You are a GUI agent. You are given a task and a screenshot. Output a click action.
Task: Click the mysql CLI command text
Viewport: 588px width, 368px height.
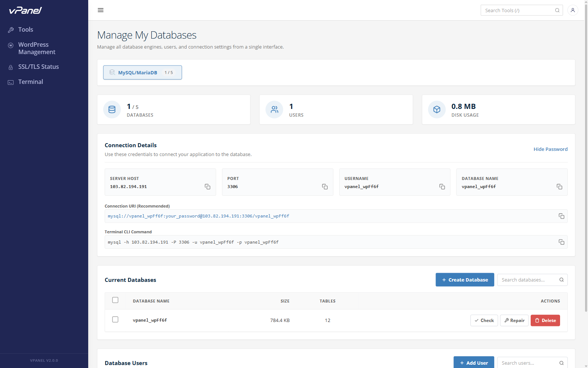193,242
